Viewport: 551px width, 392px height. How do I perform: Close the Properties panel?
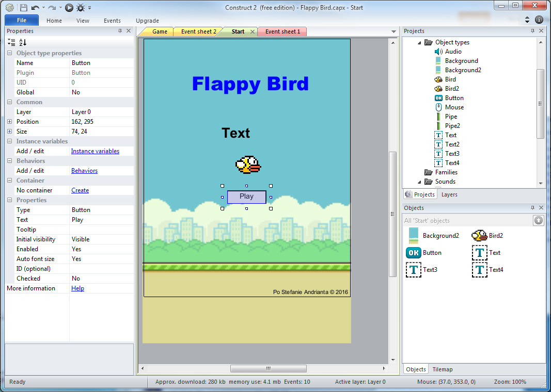pos(129,31)
